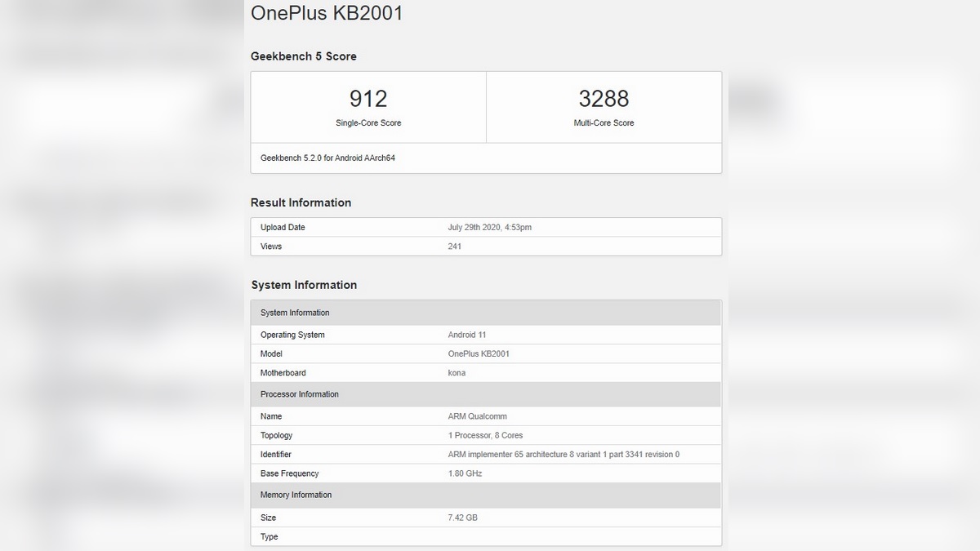Click the "Type" row label
The width and height of the screenshot is (980, 551).
(x=269, y=536)
